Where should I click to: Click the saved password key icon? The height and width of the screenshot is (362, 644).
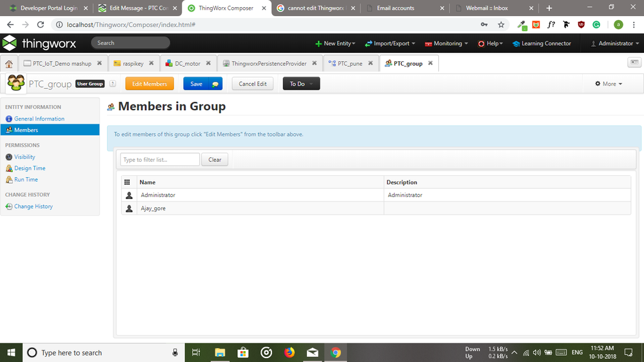coord(484,24)
